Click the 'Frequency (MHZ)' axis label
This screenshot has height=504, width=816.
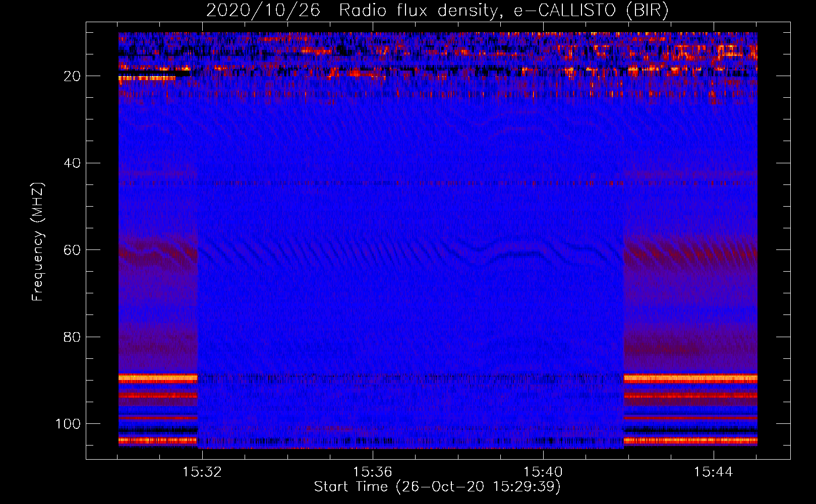click(x=38, y=241)
